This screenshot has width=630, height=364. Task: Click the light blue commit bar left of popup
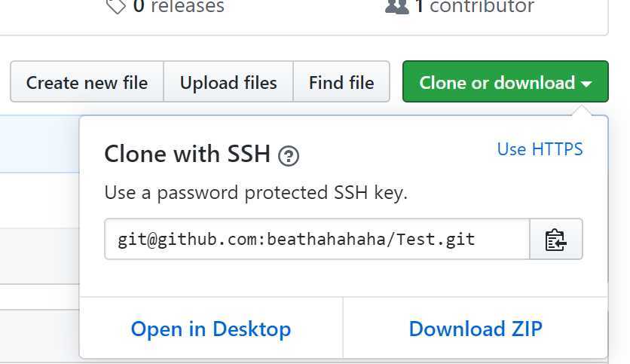point(40,144)
